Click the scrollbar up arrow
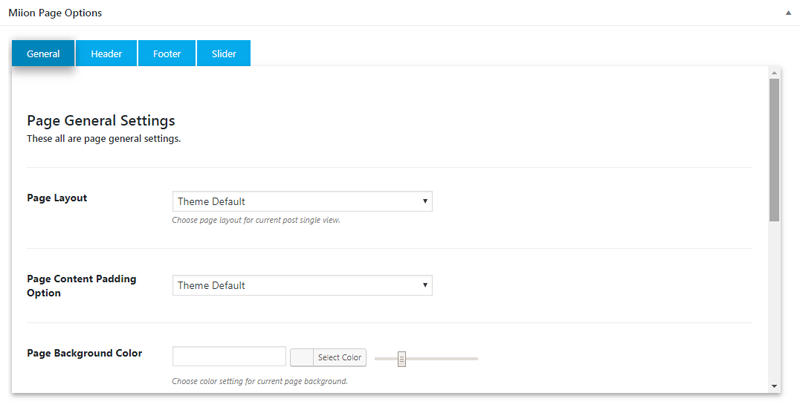Viewport: 800px width, 416px height. (x=774, y=72)
